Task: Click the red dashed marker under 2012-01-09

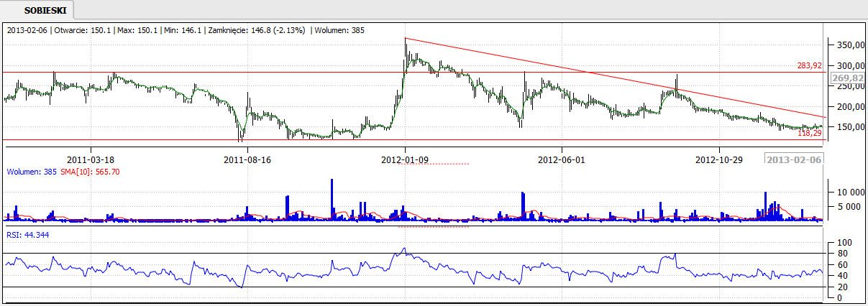Action: coord(434,164)
